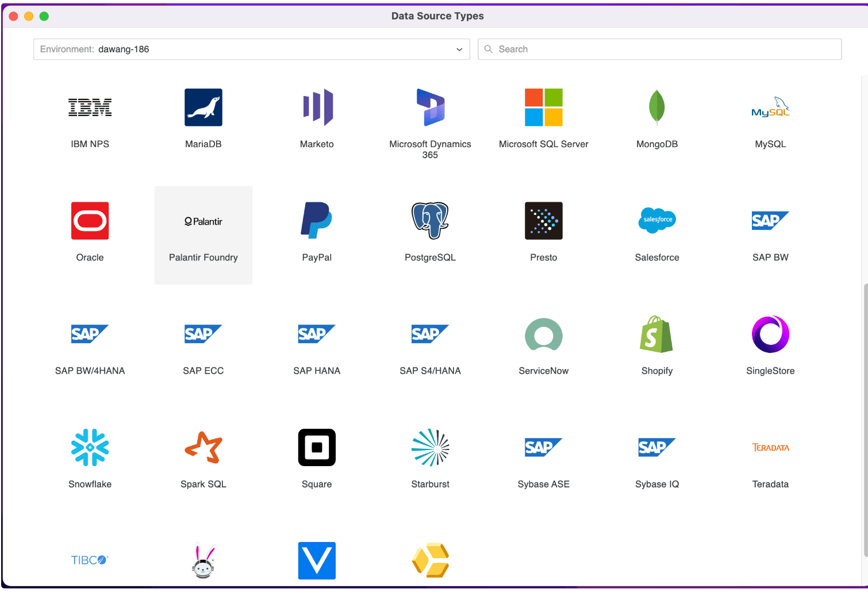Select the MariaDB data source icon
Screen dimensions: 868x592
[x=203, y=107]
